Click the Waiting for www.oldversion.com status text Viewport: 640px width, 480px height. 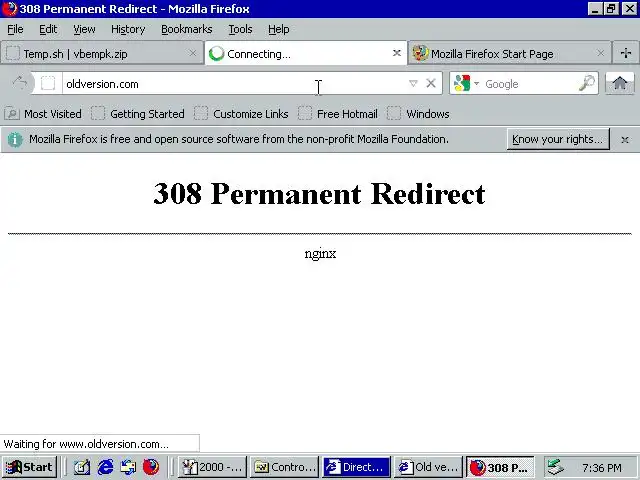[86, 444]
